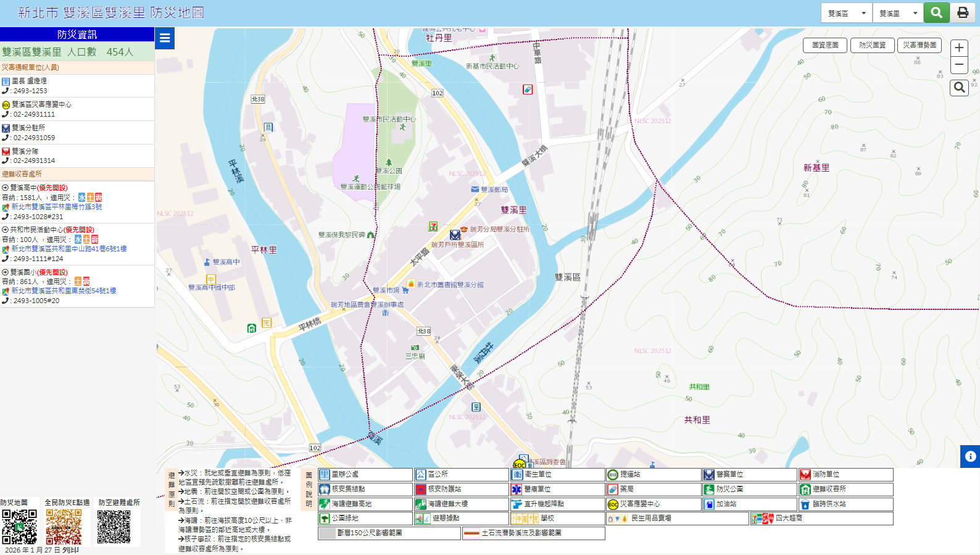Click 里辦公處 legend icon

click(325, 475)
